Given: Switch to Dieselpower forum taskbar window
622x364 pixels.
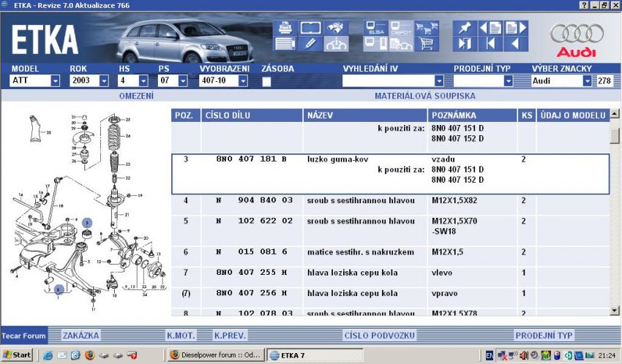Looking at the screenshot, I should coord(216,355).
